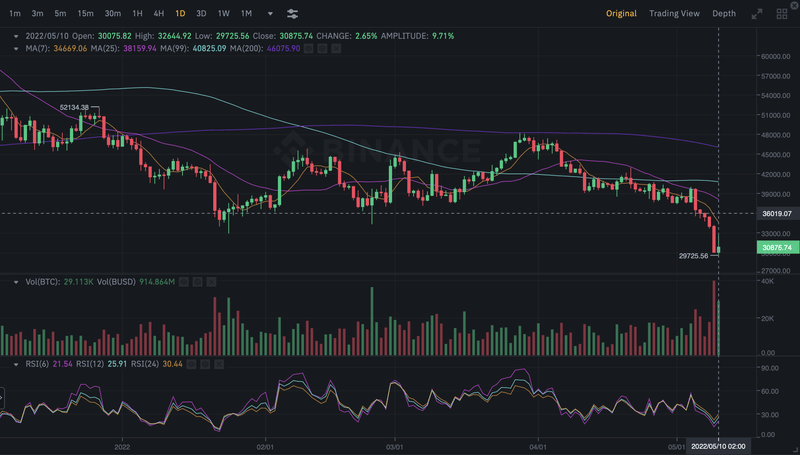Select the 15m time interval
The width and height of the screenshot is (800, 455).
86,14
